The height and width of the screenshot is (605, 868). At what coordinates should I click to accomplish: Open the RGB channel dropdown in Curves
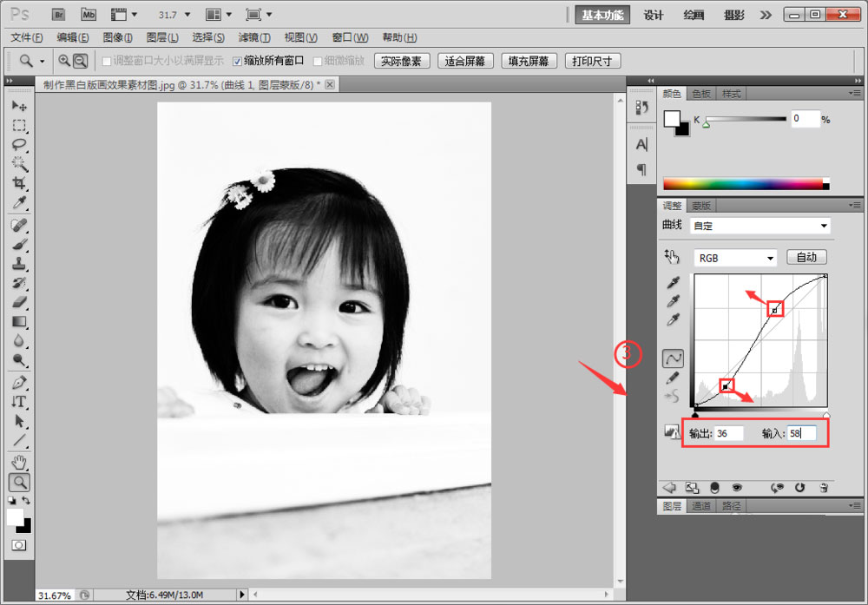coord(733,258)
